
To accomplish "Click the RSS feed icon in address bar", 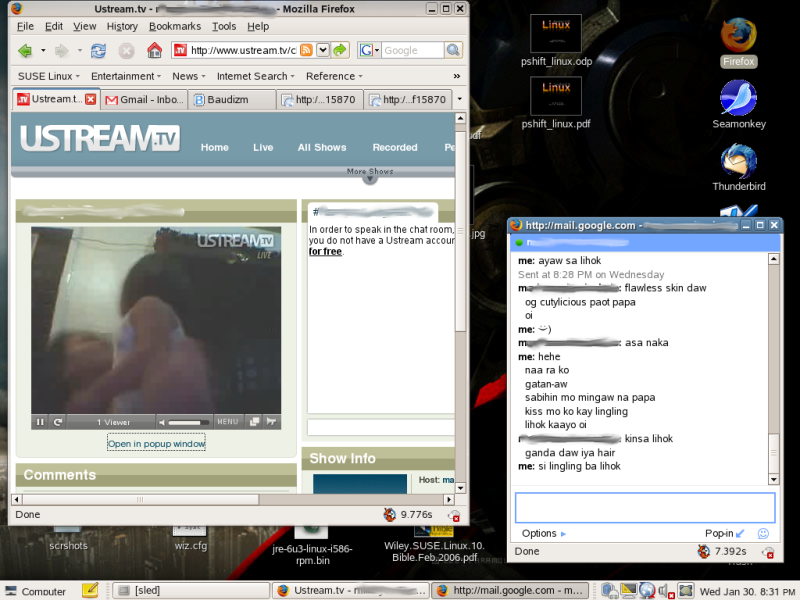I will 307,50.
